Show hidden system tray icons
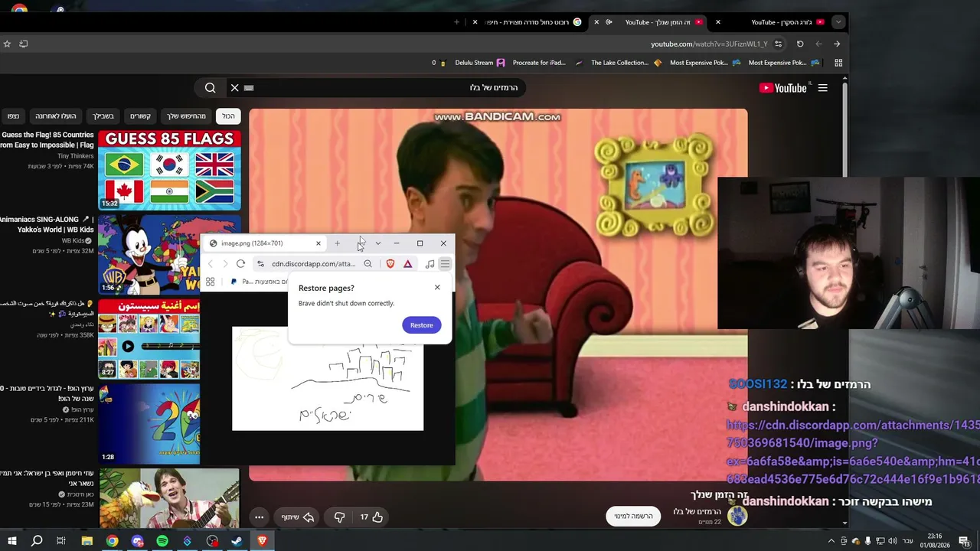 click(831, 541)
